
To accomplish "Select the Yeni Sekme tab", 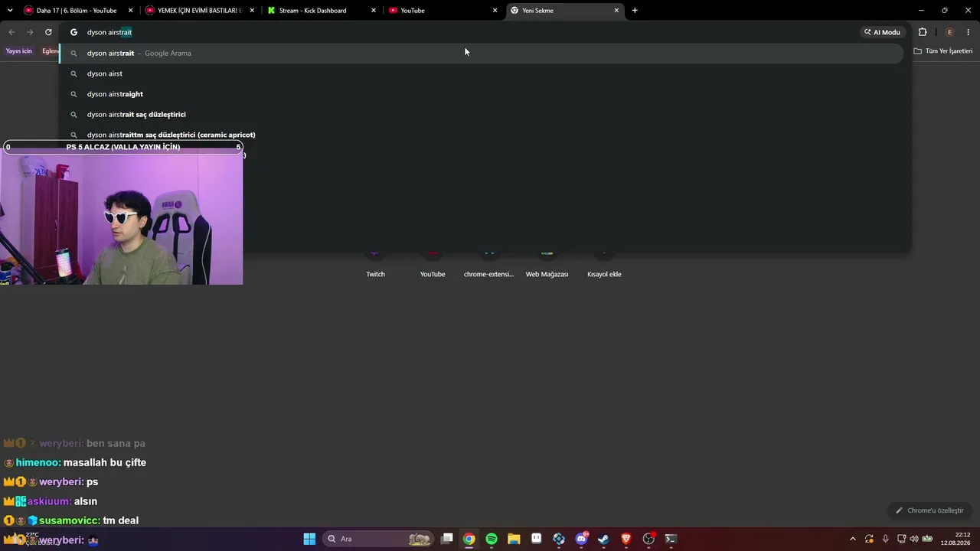I will click(564, 11).
